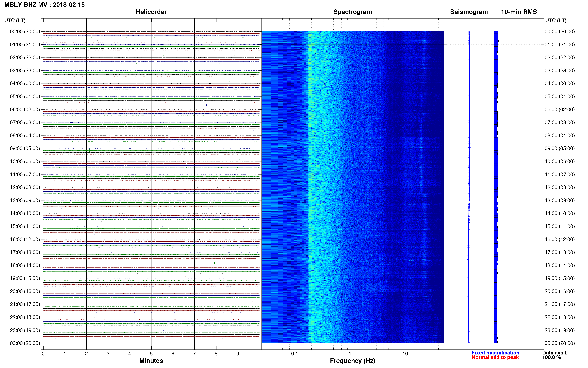Screen dimensions: 588x368
Task: Click the 'Data avail.' label
Action: (x=555, y=353)
